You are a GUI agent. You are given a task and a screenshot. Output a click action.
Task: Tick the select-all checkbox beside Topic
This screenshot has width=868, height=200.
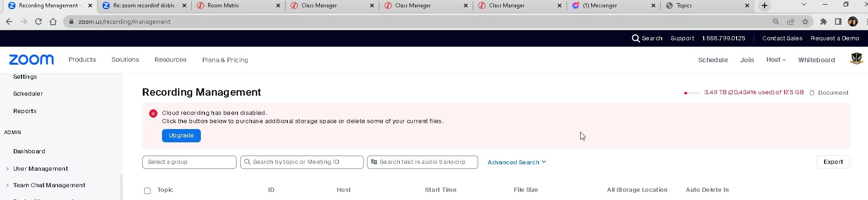(x=147, y=191)
